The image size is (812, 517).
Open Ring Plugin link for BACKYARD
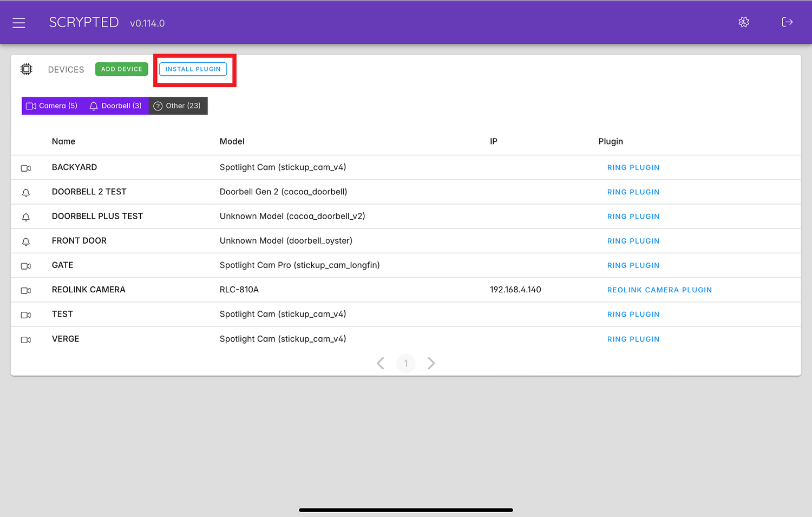click(x=633, y=168)
